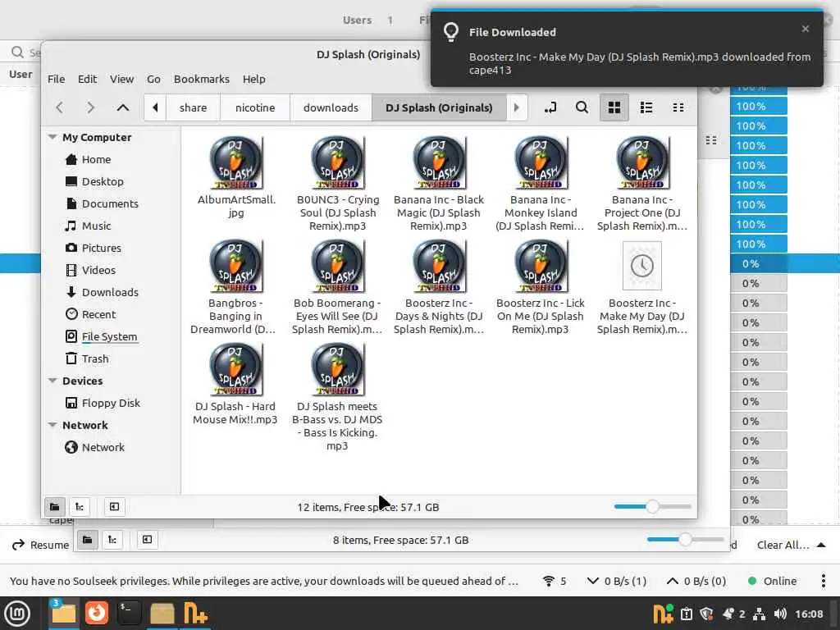Open the Help menu
The height and width of the screenshot is (630, 840).
click(254, 80)
